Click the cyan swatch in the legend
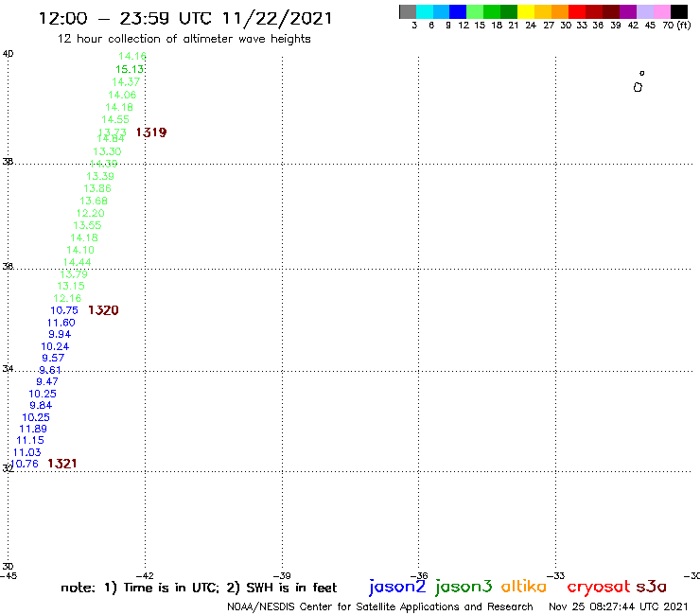Image resolution: width=700 pixels, height=615 pixels. pyautogui.click(x=425, y=11)
